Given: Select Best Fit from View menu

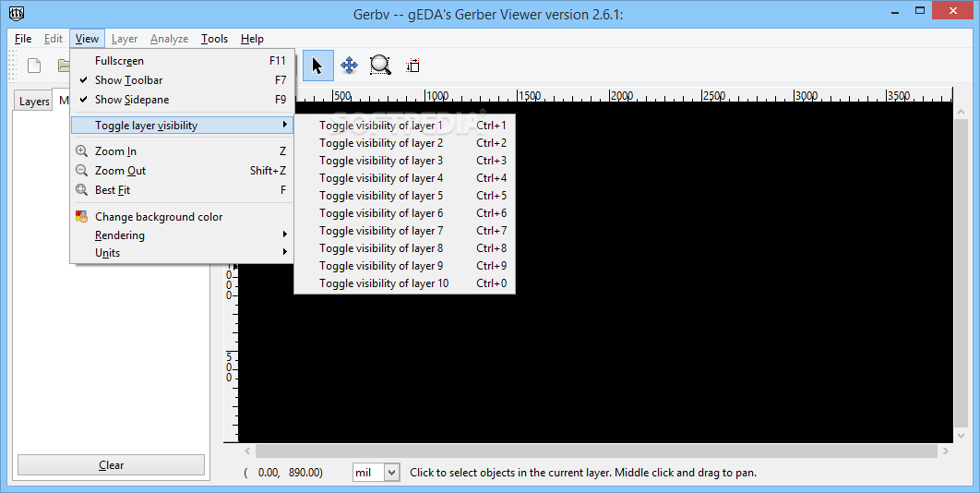Looking at the screenshot, I should tap(181, 190).
